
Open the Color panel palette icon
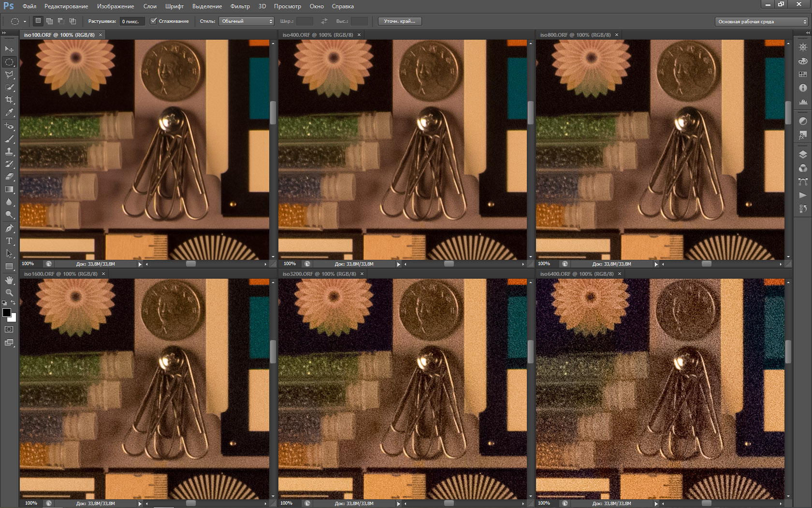[803, 61]
